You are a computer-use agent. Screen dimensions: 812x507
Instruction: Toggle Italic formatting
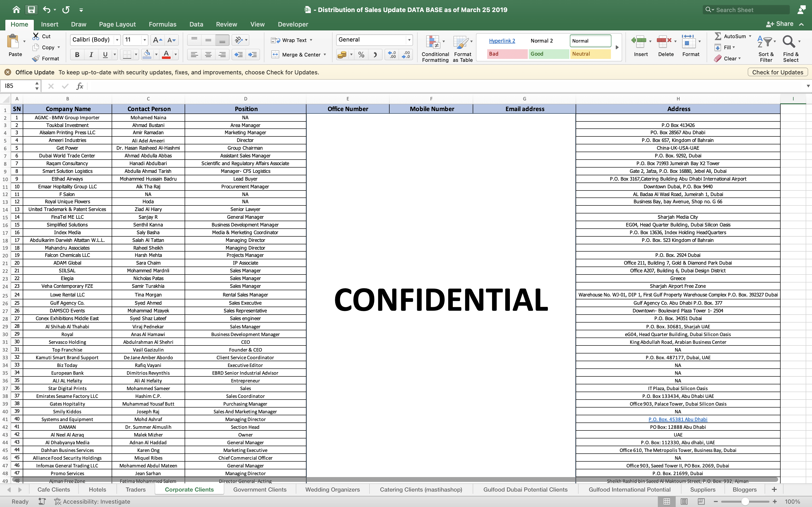(91, 55)
